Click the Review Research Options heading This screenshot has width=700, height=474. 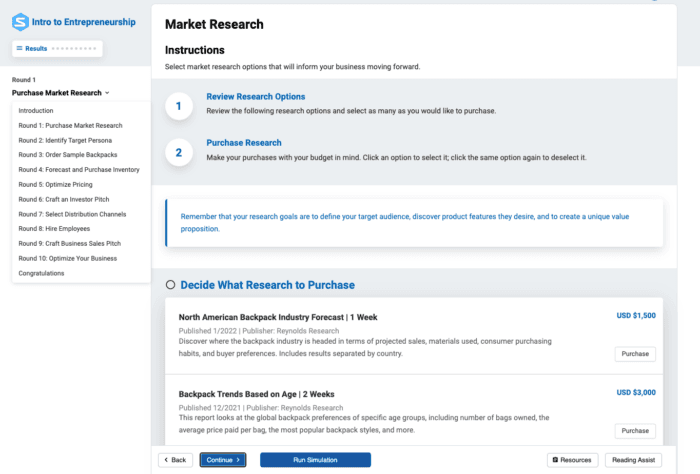(256, 96)
